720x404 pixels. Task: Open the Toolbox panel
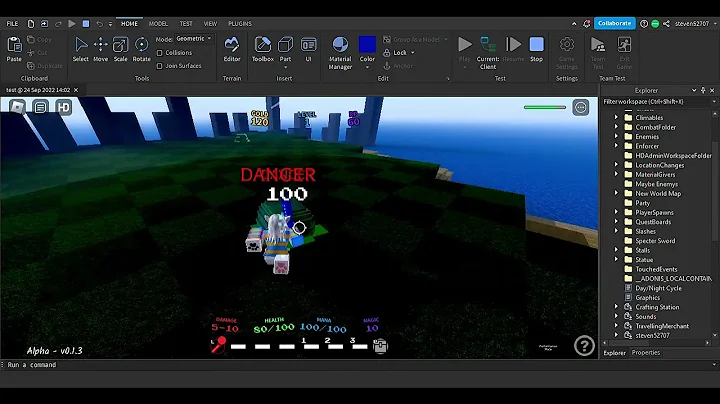point(263,49)
